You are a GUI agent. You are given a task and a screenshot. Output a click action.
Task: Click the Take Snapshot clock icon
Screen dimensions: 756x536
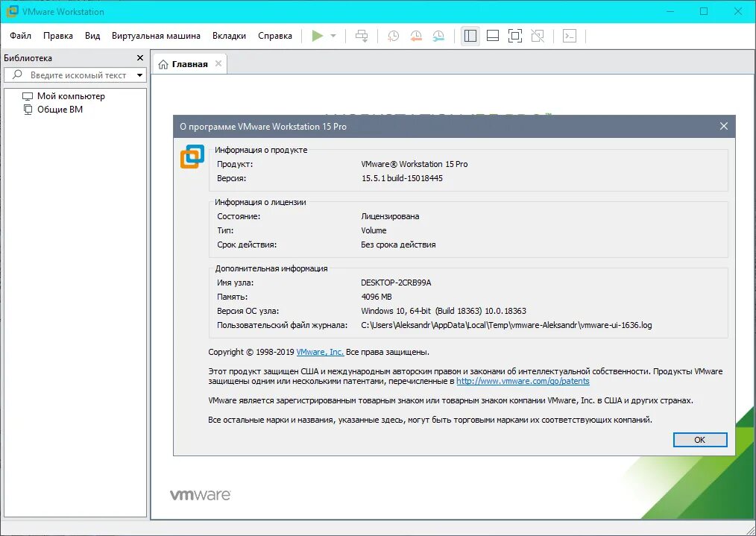click(394, 36)
